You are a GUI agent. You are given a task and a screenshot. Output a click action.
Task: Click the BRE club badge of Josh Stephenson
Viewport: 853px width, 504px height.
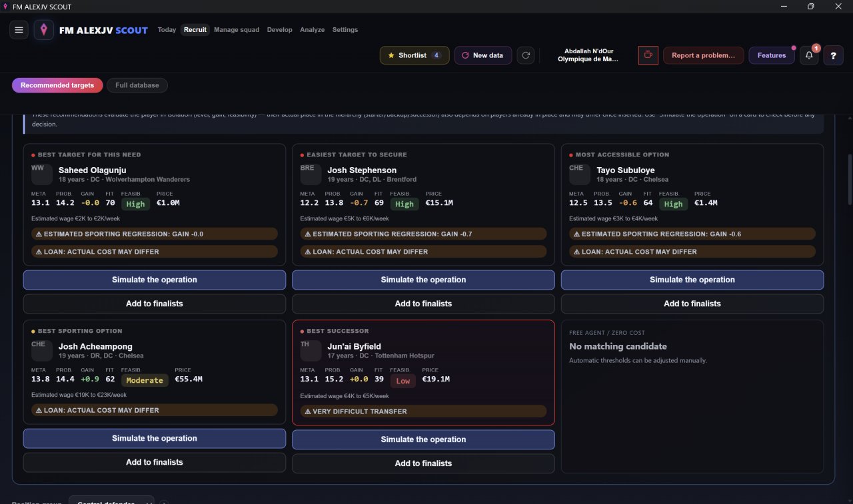311,174
